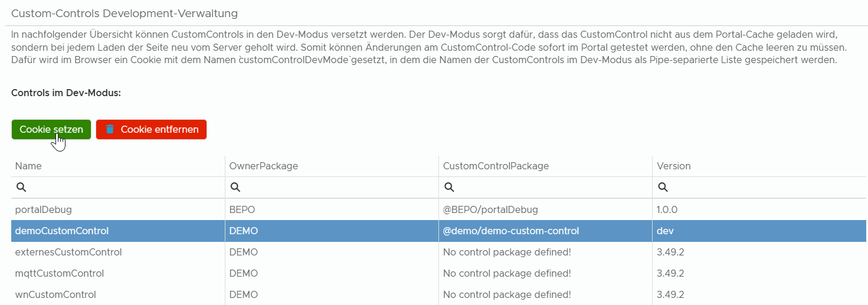Sort by the CustomControlPackage column header
The height and width of the screenshot is (305, 868).
coord(496,166)
